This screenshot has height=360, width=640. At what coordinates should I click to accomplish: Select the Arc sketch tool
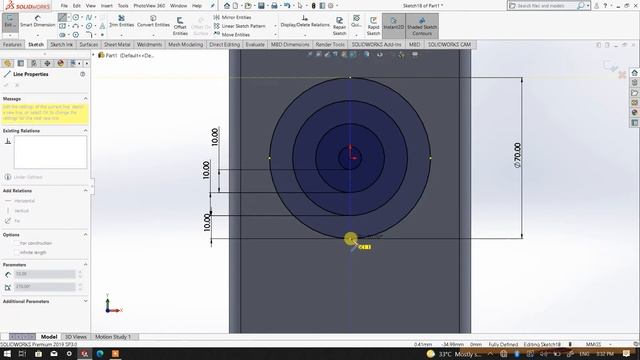(x=76, y=26)
